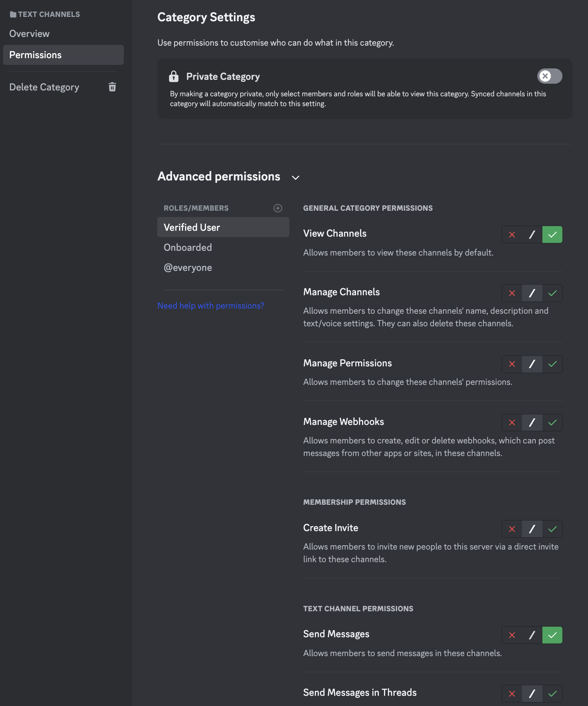This screenshot has width=588, height=706.
Task: Allow Send Messages in Threads with checkmark
Action: click(x=552, y=694)
